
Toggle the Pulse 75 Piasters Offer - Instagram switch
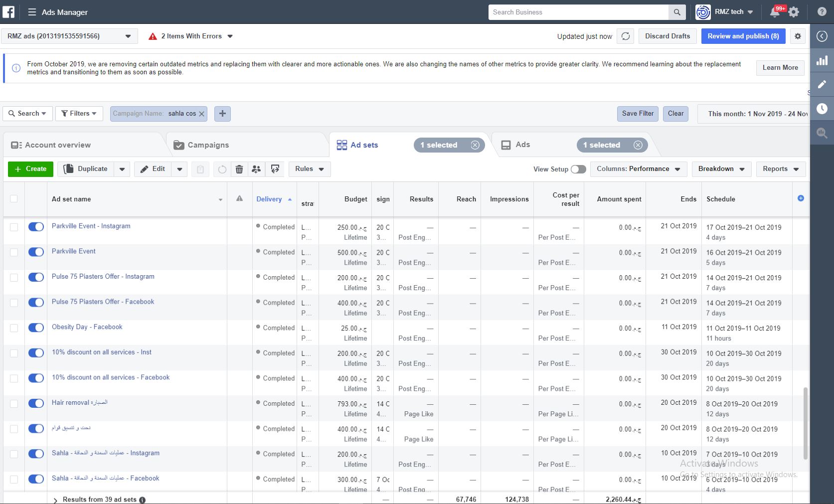pos(36,277)
